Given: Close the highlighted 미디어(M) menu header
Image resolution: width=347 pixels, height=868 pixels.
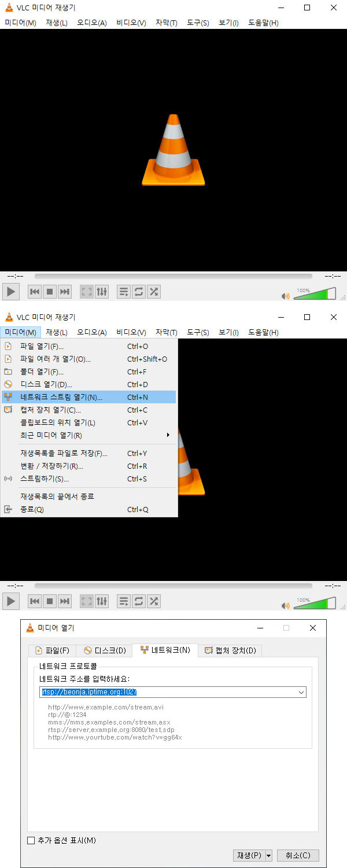Looking at the screenshot, I should coord(21,332).
